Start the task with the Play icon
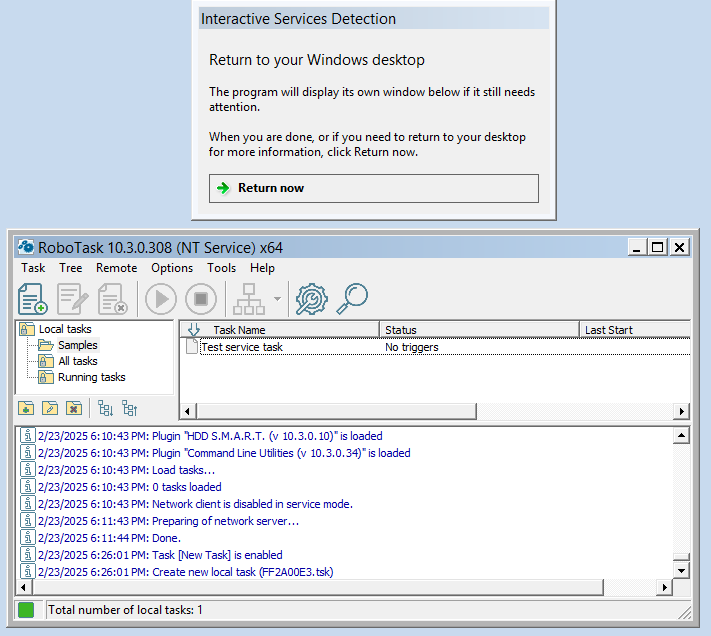Screen dimensions: 711x636 (x=161, y=299)
